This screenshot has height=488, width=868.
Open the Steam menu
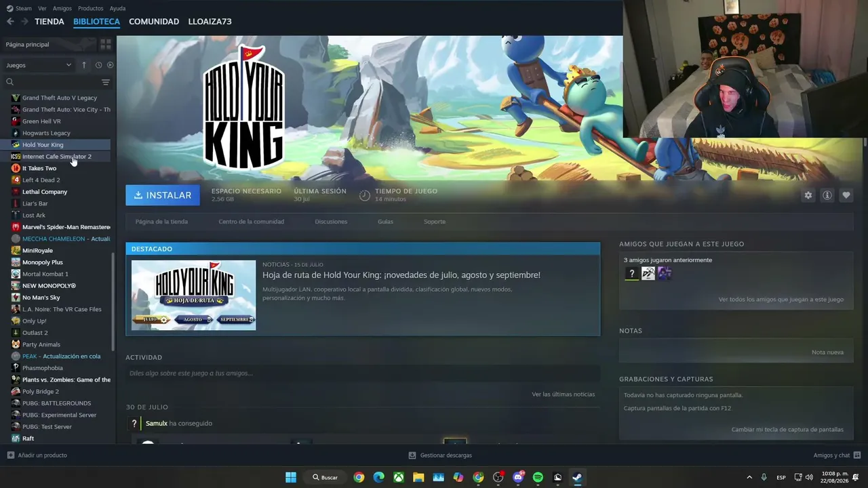tap(20, 8)
